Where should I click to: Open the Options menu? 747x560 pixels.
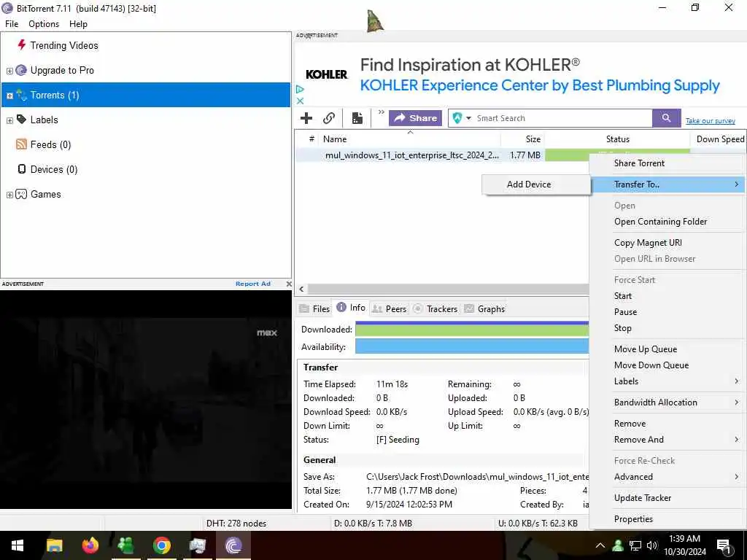click(x=44, y=24)
